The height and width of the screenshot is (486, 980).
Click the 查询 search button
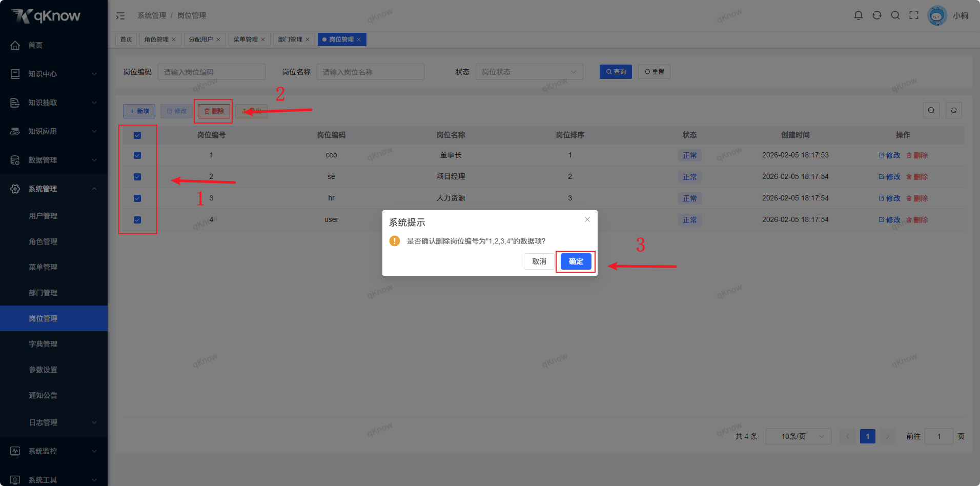[x=616, y=72]
